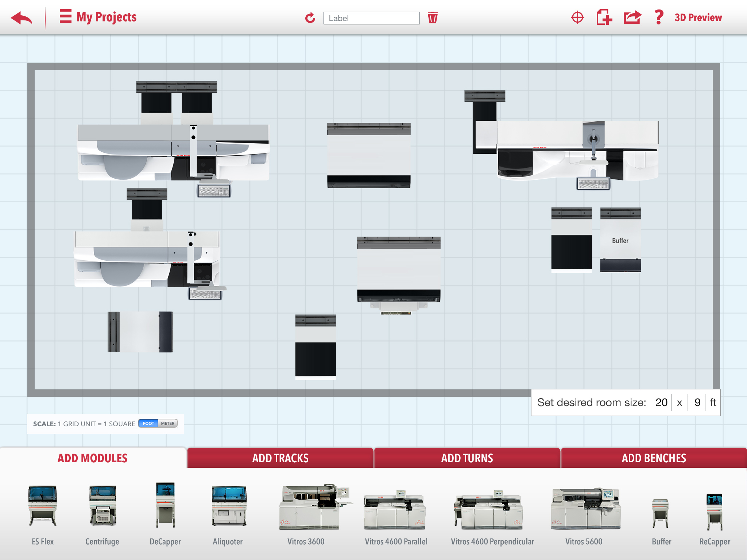The image size is (747, 560).
Task: Click the Label text field
Action: 371,18
